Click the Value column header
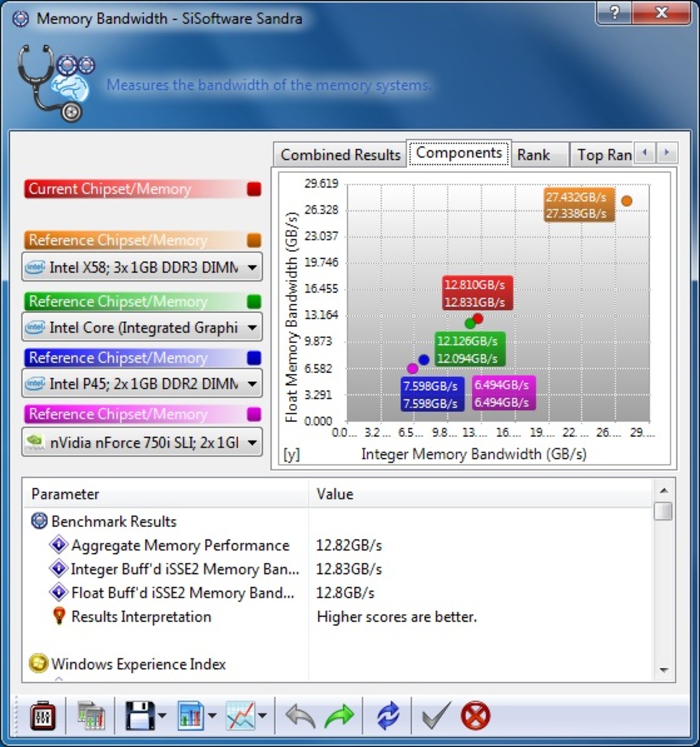The width and height of the screenshot is (700, 747). point(479,494)
